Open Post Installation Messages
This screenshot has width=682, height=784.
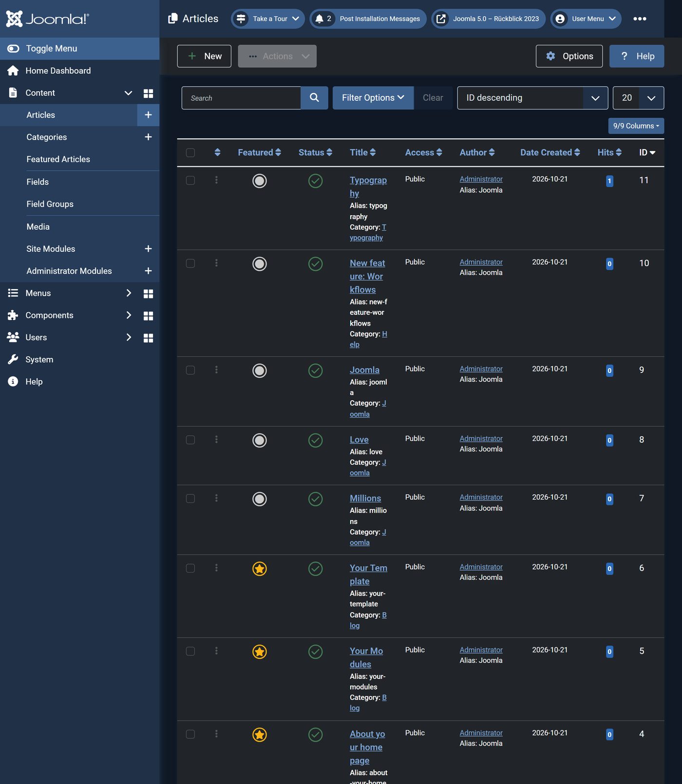click(368, 19)
